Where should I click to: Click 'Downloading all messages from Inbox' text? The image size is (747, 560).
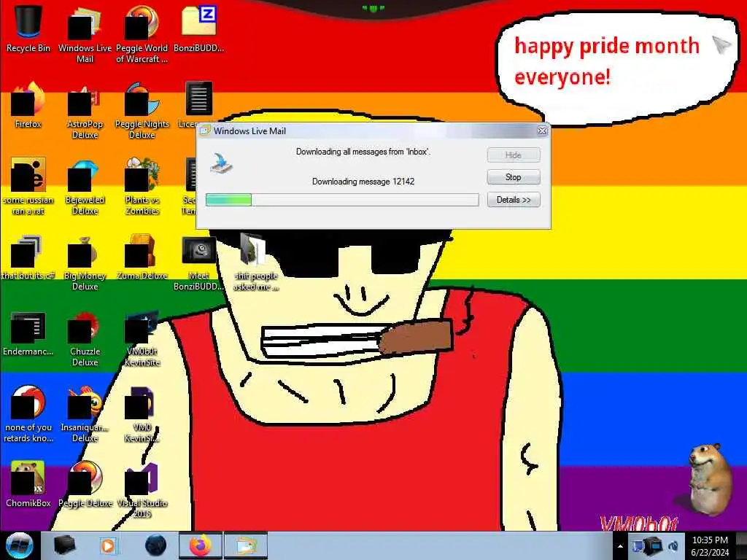tap(363, 152)
